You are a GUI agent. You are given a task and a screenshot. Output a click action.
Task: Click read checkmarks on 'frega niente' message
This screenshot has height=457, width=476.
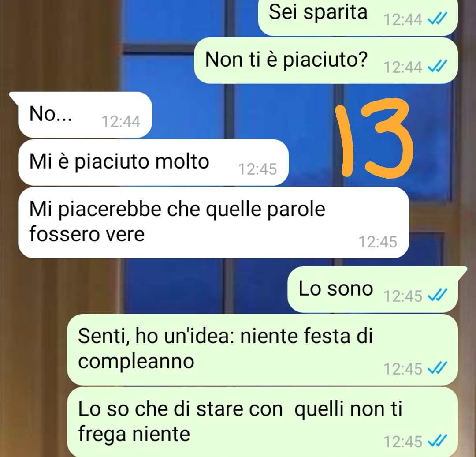coord(437,441)
